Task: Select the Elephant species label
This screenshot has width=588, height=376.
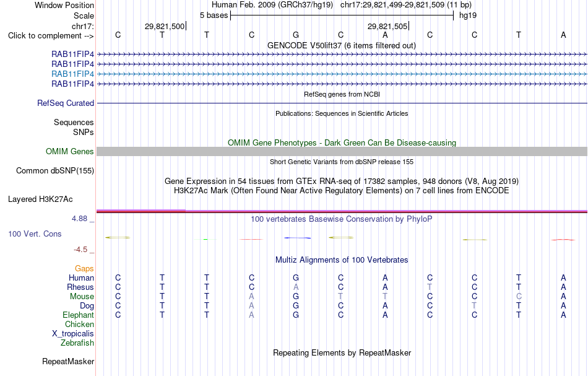Action: [78, 315]
